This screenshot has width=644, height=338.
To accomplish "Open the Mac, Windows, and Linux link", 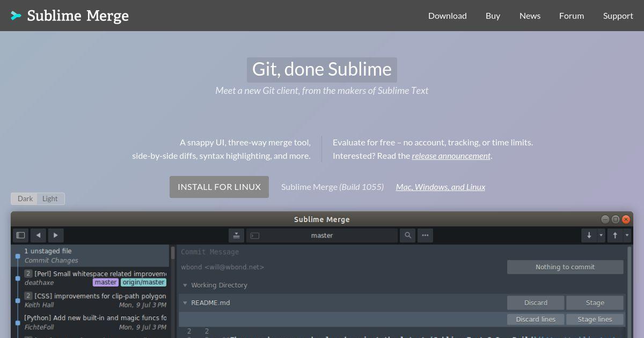I will pos(441,187).
